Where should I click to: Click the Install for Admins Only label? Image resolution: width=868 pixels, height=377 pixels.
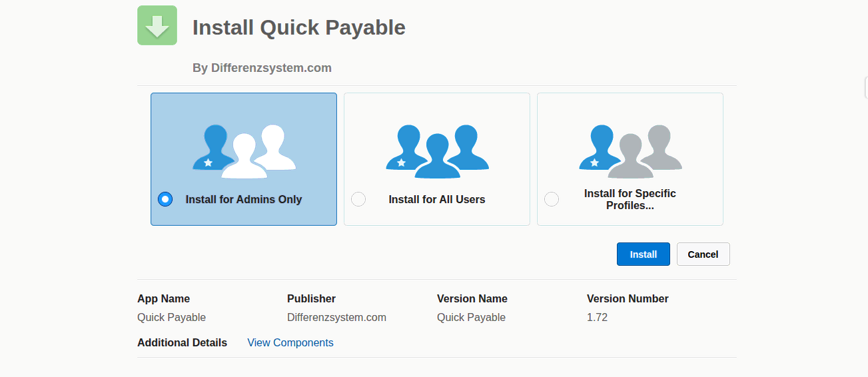[x=244, y=199]
